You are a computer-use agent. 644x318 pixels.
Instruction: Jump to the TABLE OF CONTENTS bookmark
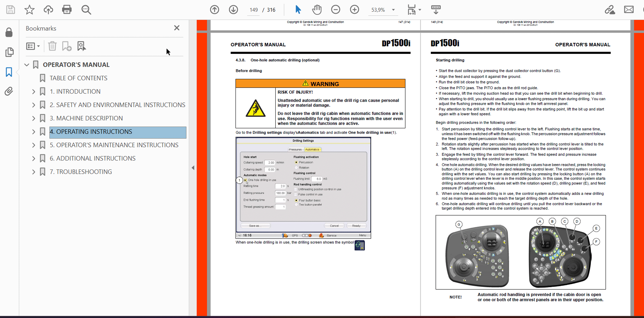click(79, 78)
